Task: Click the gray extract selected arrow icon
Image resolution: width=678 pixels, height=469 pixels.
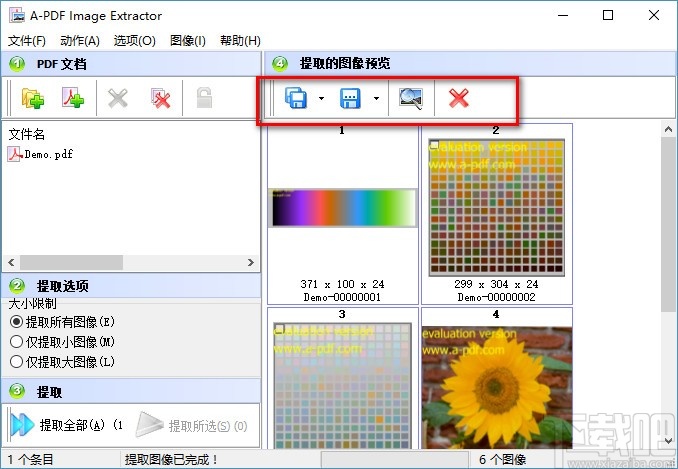Action: 149,424
